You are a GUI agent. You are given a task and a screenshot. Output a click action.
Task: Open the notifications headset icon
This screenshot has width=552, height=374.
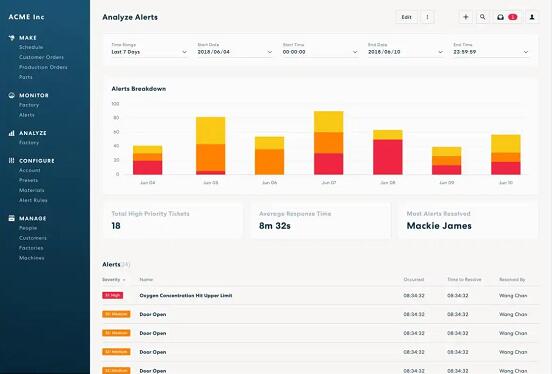pyautogui.click(x=500, y=17)
